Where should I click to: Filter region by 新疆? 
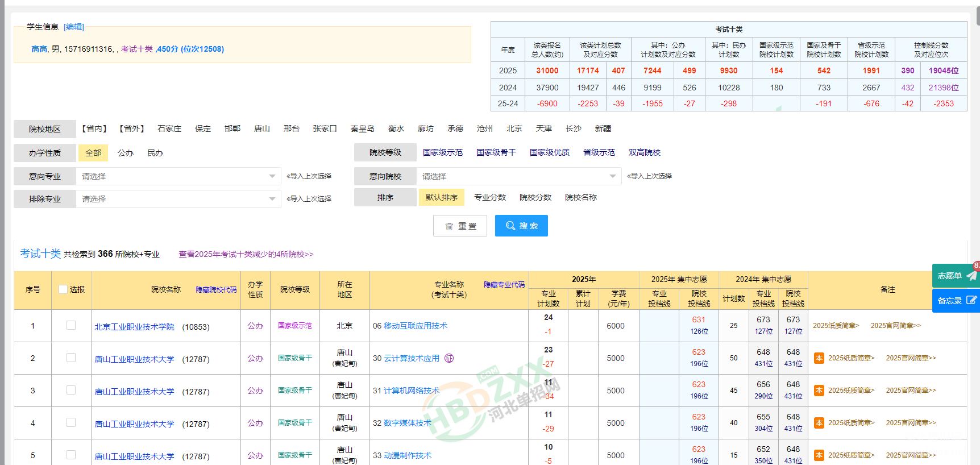603,128
